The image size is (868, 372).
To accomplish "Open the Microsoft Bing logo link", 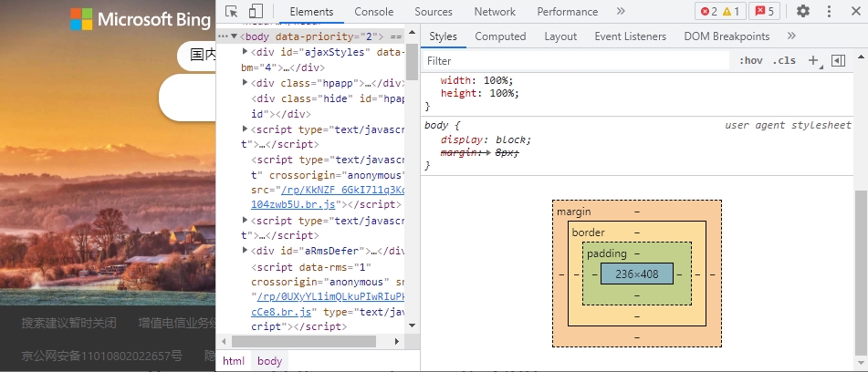I will [134, 19].
